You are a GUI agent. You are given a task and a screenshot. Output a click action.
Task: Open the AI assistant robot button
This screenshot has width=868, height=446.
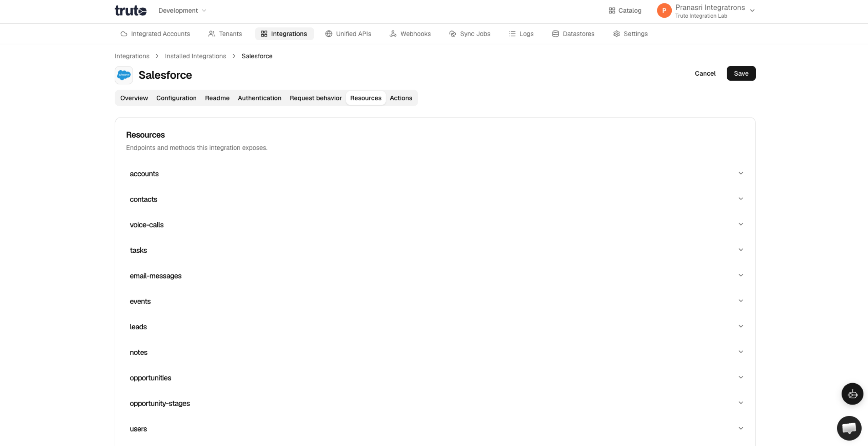[852, 394]
